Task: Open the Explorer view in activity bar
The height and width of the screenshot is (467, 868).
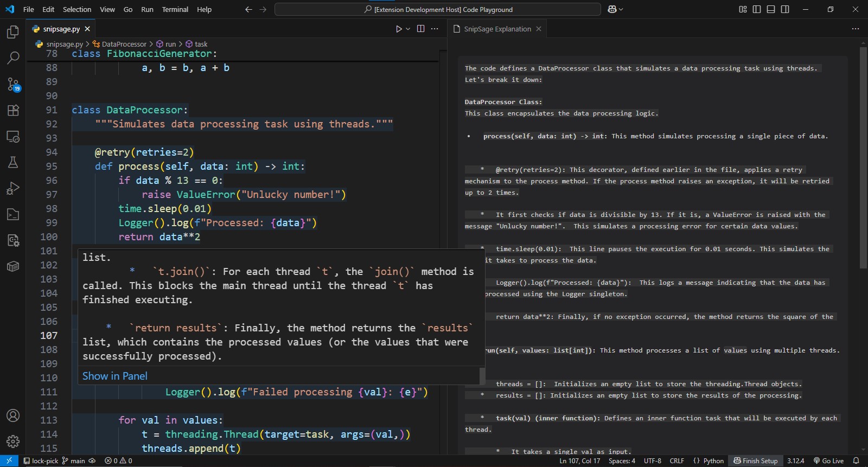Action: tap(13, 32)
